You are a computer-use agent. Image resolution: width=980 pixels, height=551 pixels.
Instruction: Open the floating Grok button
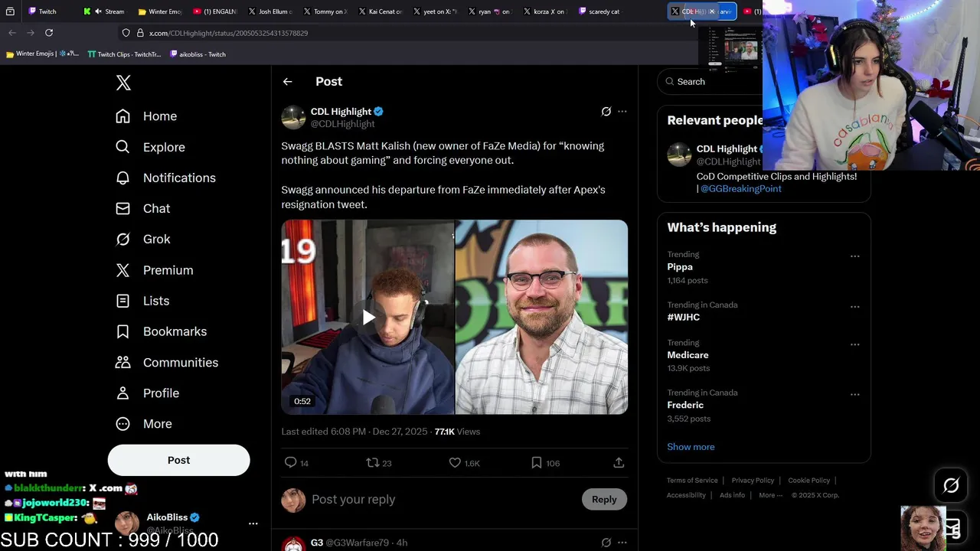[951, 485]
